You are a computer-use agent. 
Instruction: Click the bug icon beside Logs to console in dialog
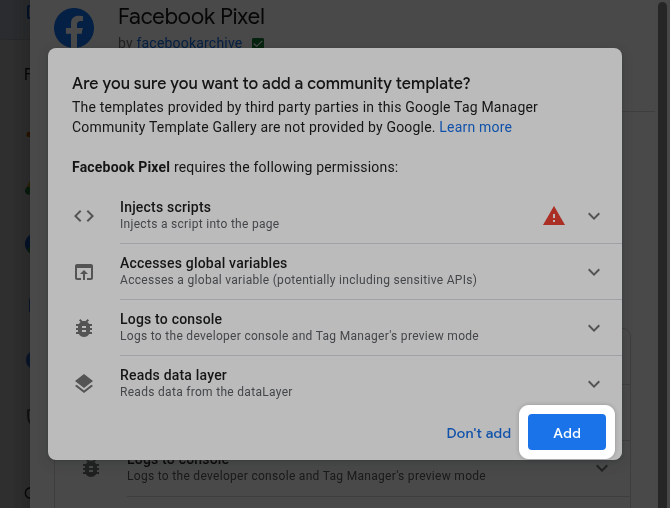[84, 328]
